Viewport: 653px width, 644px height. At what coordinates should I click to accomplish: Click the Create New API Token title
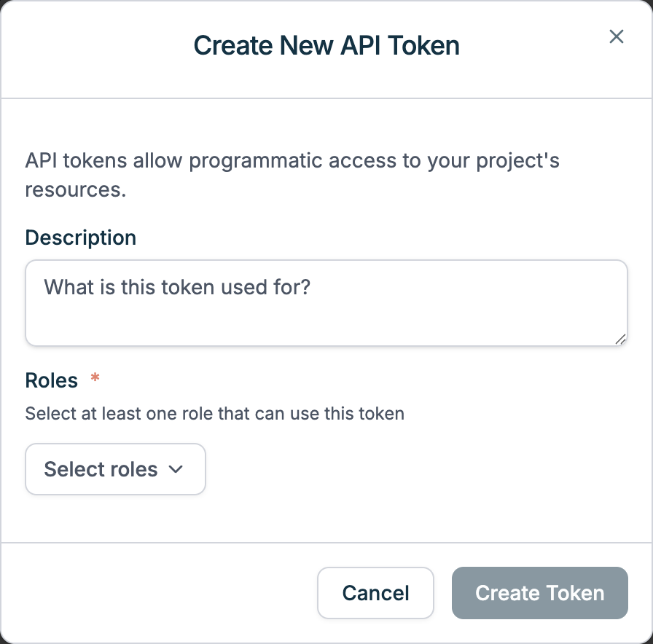pyautogui.click(x=326, y=45)
